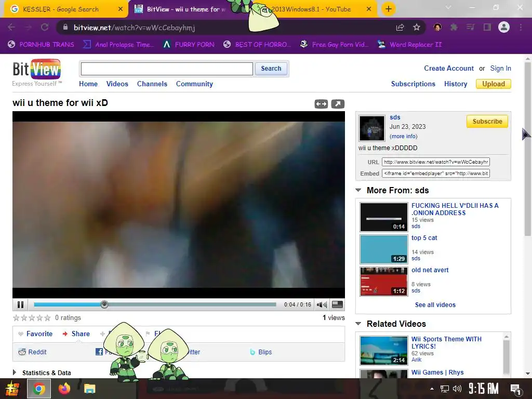Select the video URL text field

436,162
